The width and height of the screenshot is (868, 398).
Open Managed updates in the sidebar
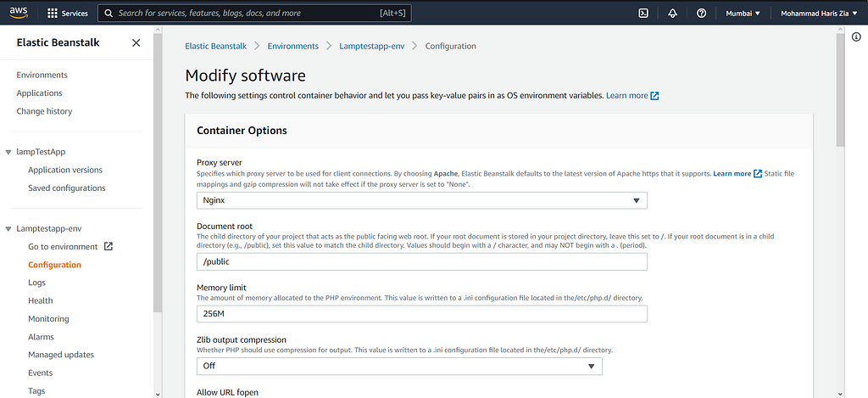click(x=61, y=354)
